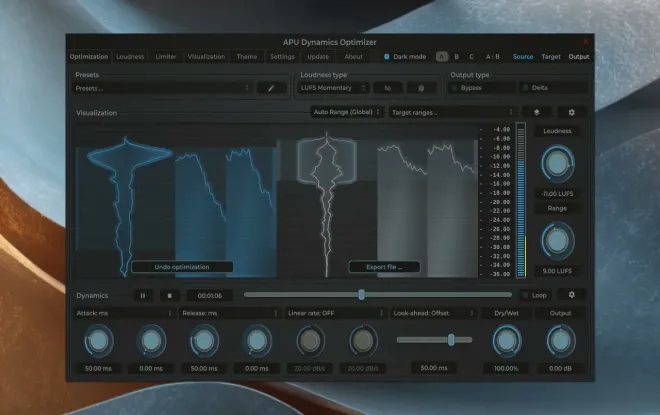Open the Auto Range (Global) dropdown
The width and height of the screenshot is (660, 415).
pyautogui.click(x=347, y=112)
